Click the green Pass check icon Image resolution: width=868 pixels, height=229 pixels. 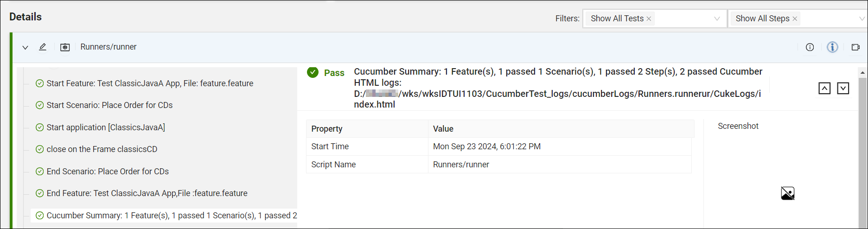(313, 72)
